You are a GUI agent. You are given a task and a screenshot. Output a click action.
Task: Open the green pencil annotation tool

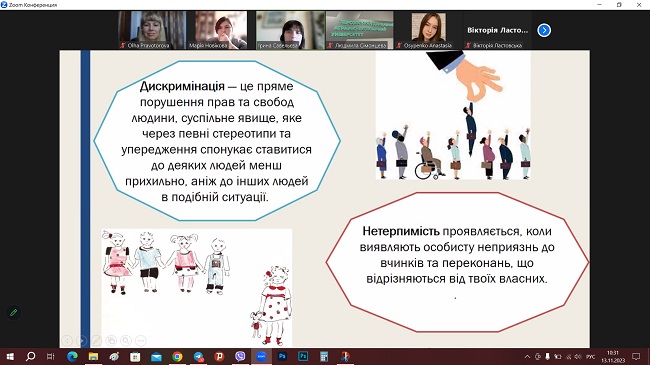click(13, 312)
